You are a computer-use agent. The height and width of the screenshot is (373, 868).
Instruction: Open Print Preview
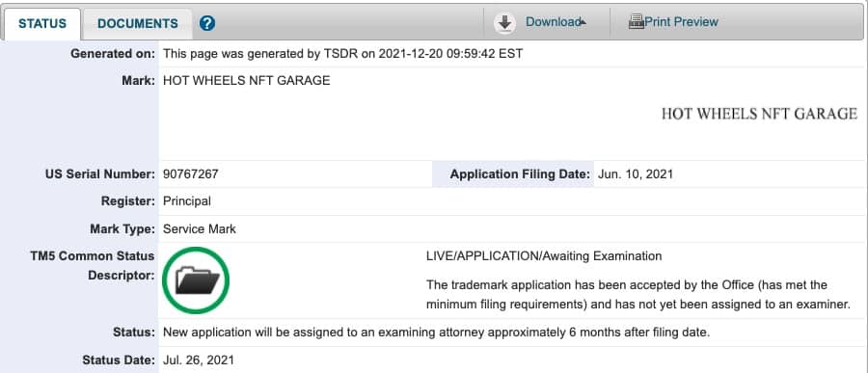[x=681, y=22]
